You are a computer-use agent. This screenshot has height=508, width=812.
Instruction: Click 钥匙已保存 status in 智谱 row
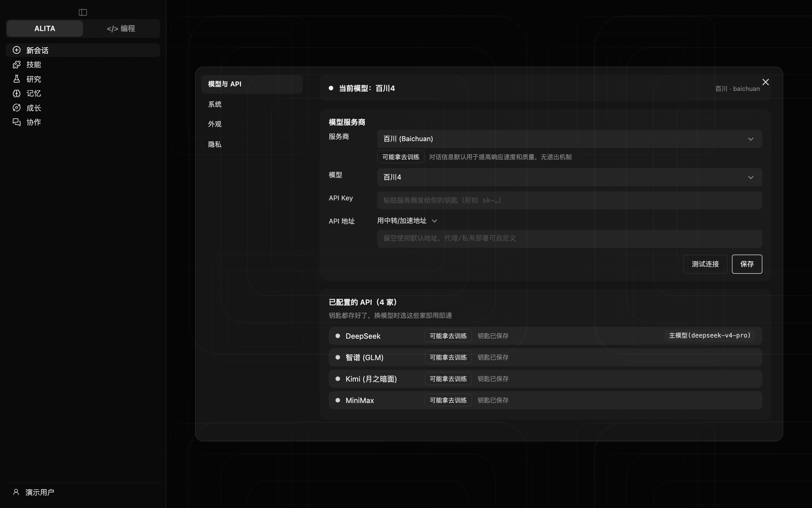[493, 358]
